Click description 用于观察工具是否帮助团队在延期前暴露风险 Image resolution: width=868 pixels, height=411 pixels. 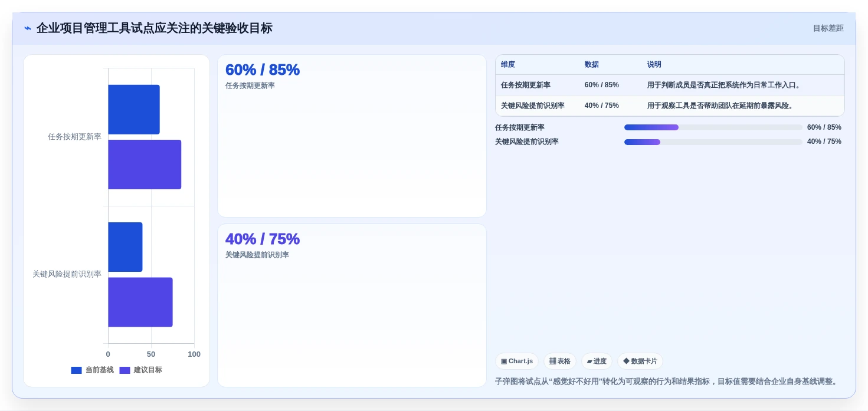pyautogui.click(x=721, y=106)
